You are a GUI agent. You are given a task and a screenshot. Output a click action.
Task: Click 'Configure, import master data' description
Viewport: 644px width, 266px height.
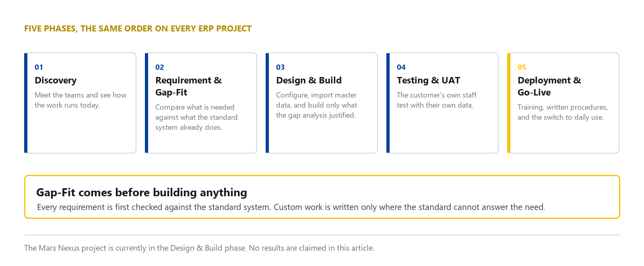click(x=317, y=105)
